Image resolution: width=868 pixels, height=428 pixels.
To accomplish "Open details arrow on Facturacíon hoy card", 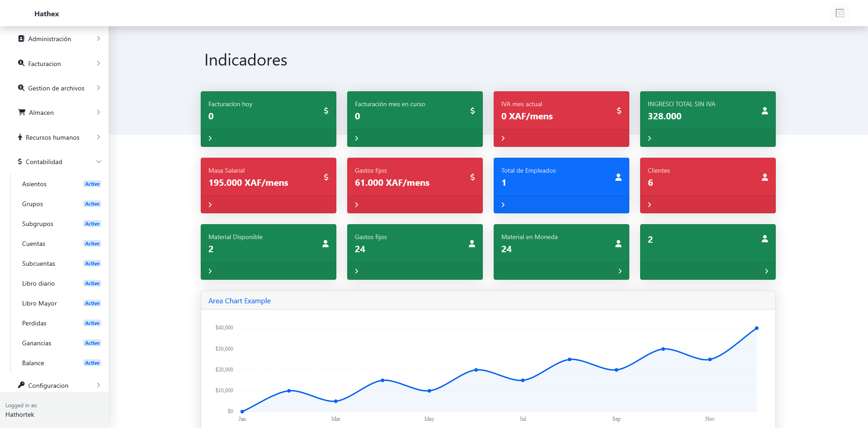I will pyautogui.click(x=210, y=138).
